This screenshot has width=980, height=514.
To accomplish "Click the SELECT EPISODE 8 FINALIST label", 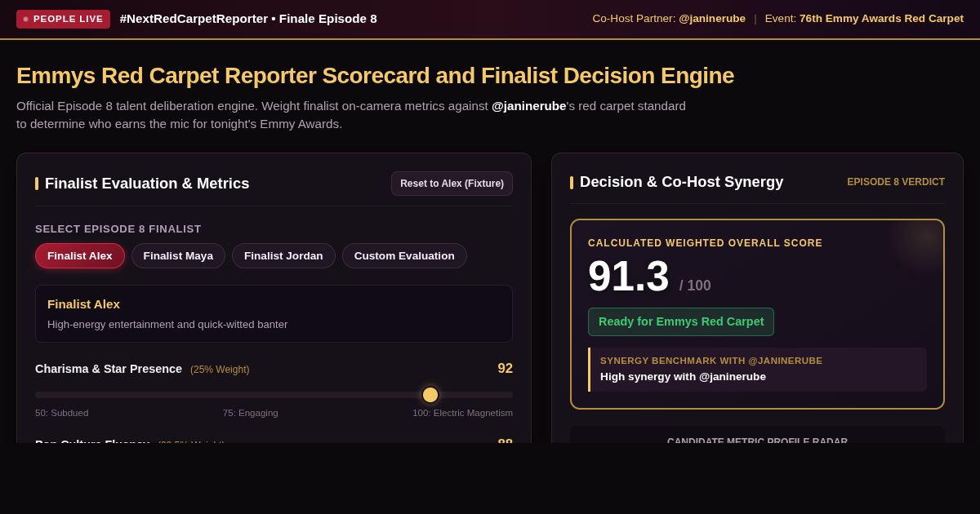I will point(118,229).
